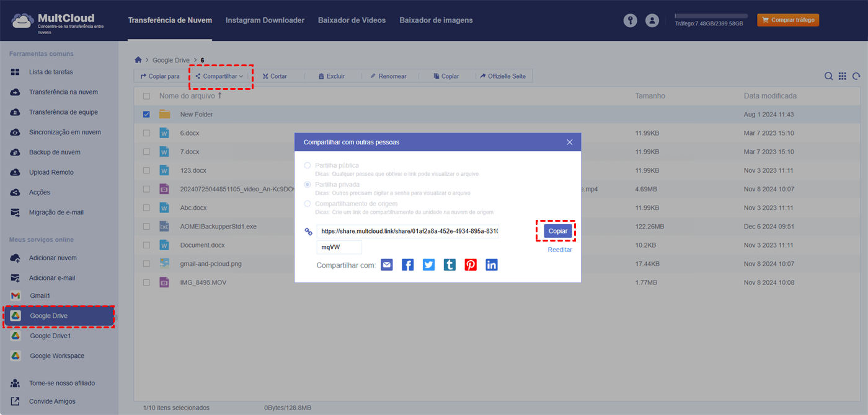
Task: Refresh the file list icon
Action: pyautogui.click(x=856, y=76)
